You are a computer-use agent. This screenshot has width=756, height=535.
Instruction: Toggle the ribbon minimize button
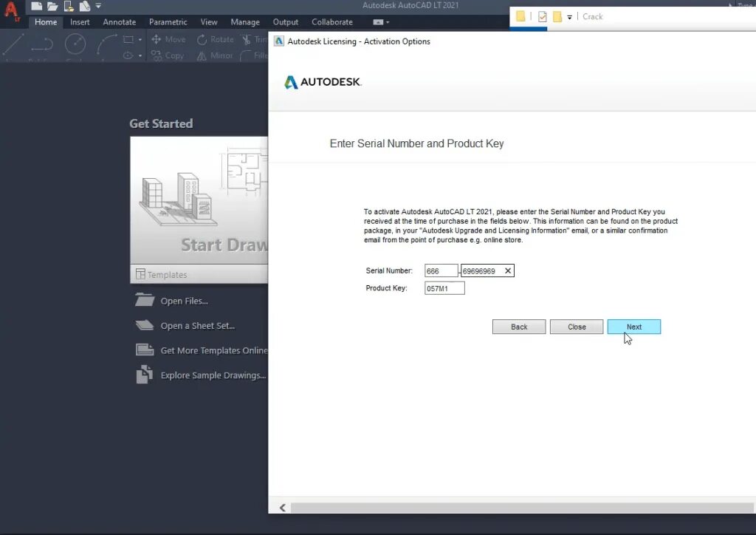click(x=378, y=22)
